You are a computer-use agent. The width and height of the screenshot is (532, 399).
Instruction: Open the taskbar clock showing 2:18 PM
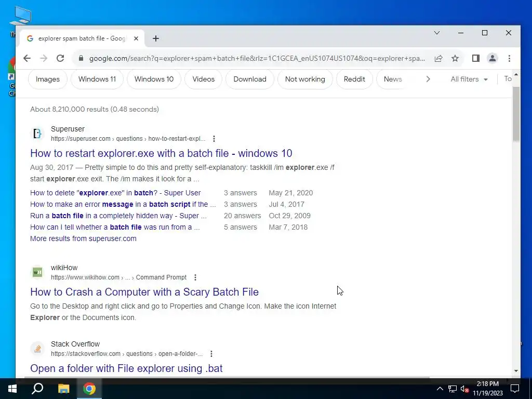point(488,389)
